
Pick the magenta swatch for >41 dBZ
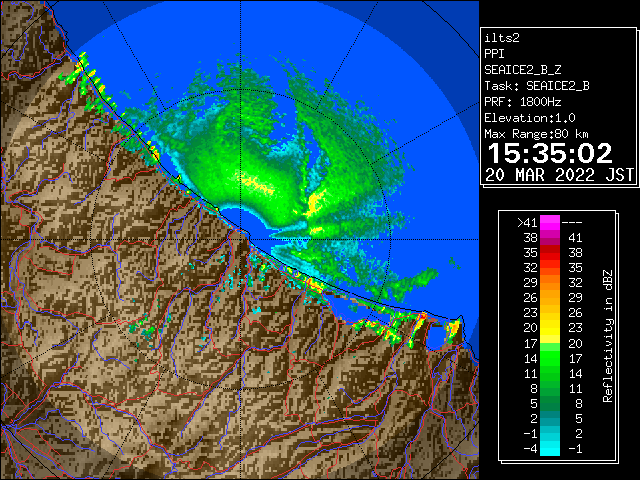550,223
